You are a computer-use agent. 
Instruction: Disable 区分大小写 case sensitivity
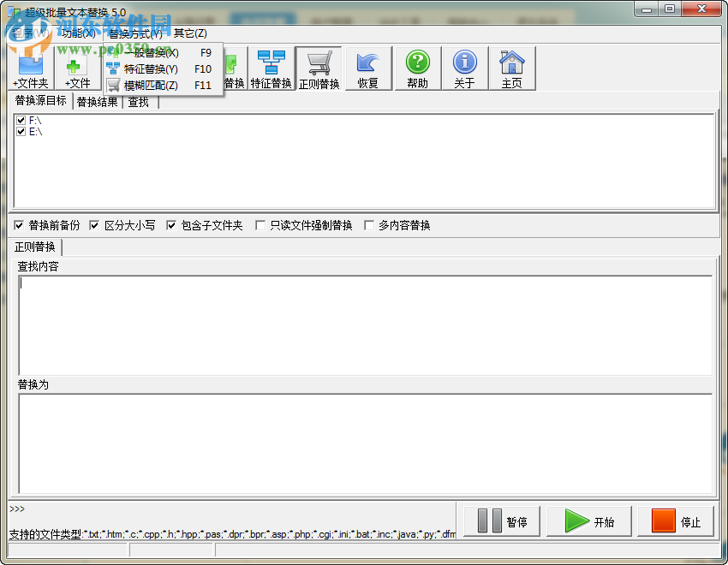coord(94,225)
